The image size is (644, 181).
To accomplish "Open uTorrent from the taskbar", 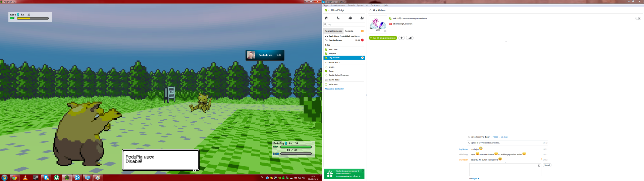I will click(56, 178).
